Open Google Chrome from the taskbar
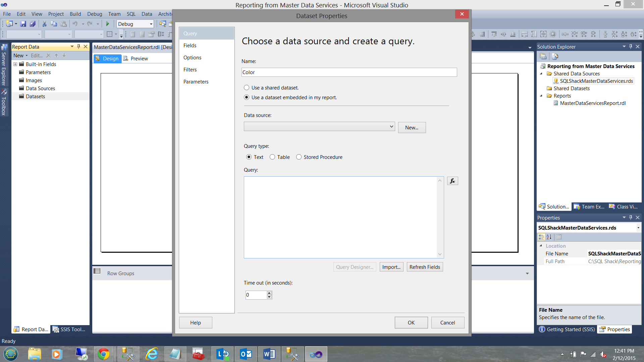This screenshot has height=362, width=644. [103, 354]
